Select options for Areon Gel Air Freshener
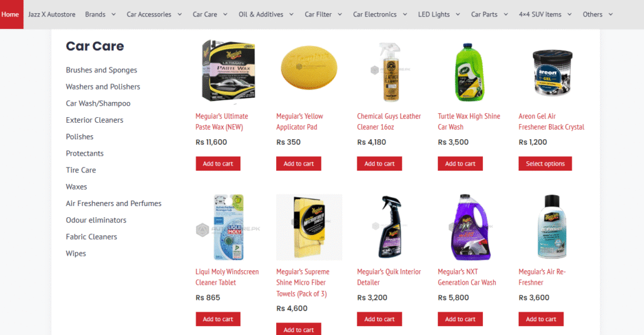644x335 pixels. [x=545, y=164]
